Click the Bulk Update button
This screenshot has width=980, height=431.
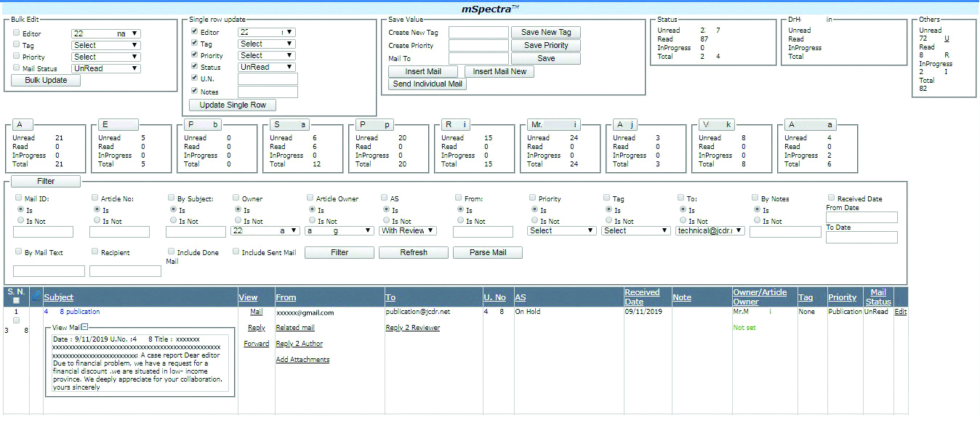click(46, 81)
